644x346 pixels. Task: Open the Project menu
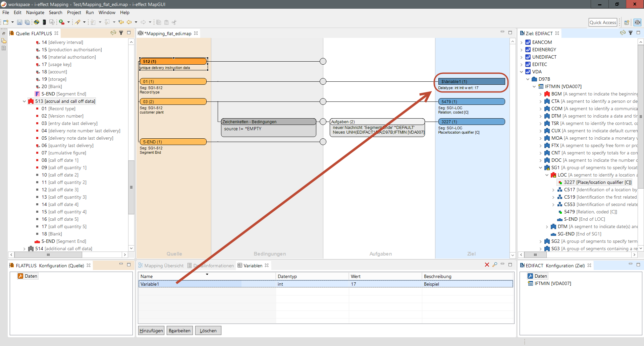tap(74, 12)
